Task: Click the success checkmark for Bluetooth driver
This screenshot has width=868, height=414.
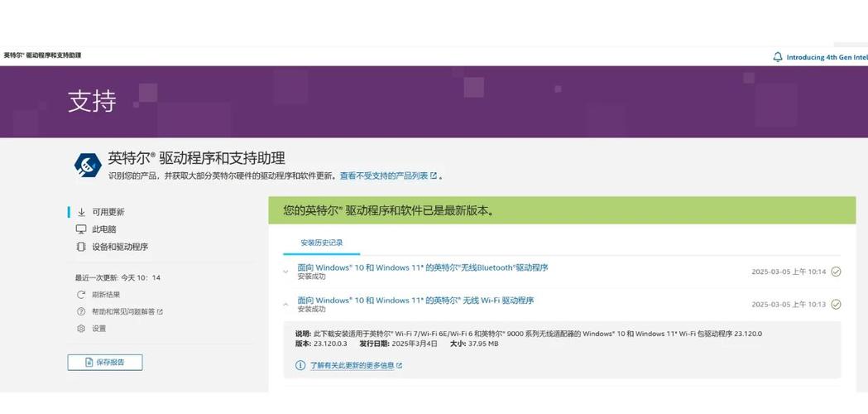Action: 836,272
